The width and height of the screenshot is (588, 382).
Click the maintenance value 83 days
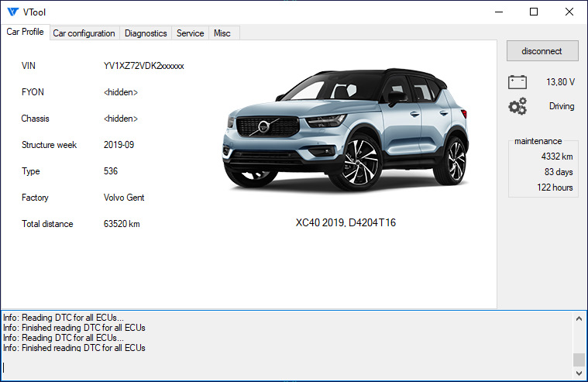pyautogui.click(x=559, y=172)
